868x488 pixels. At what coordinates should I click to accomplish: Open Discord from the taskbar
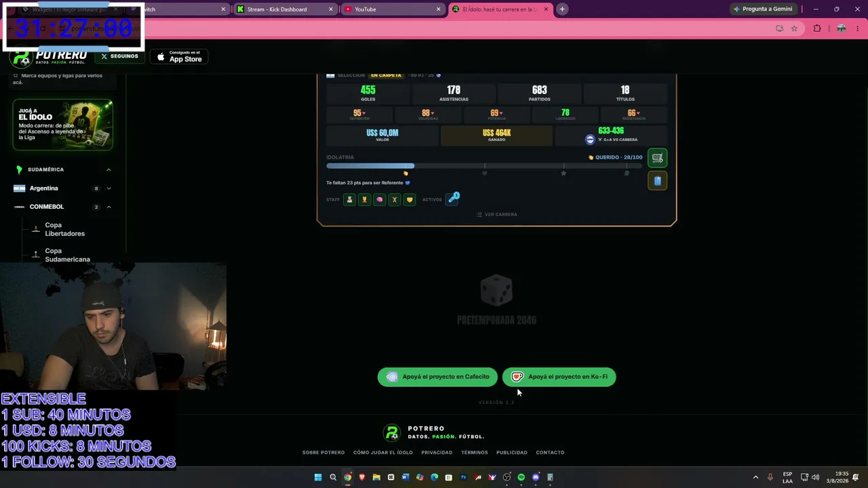pyautogui.click(x=536, y=477)
